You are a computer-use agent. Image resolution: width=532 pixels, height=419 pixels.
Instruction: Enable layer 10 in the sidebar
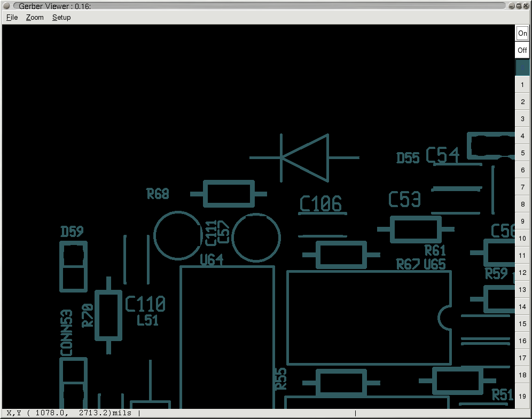pyautogui.click(x=522, y=239)
